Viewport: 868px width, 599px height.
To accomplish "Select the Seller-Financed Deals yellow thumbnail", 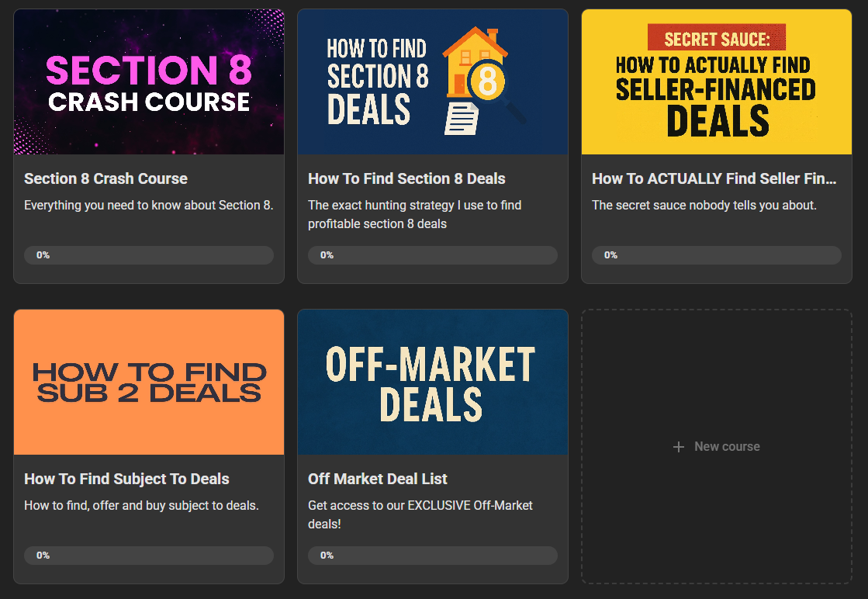I will pyautogui.click(x=716, y=82).
